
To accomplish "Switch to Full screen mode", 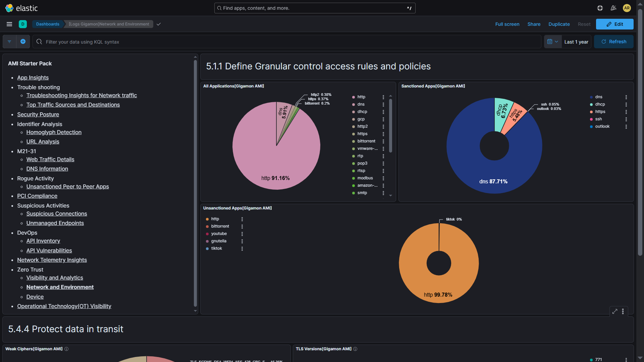I will tap(507, 24).
